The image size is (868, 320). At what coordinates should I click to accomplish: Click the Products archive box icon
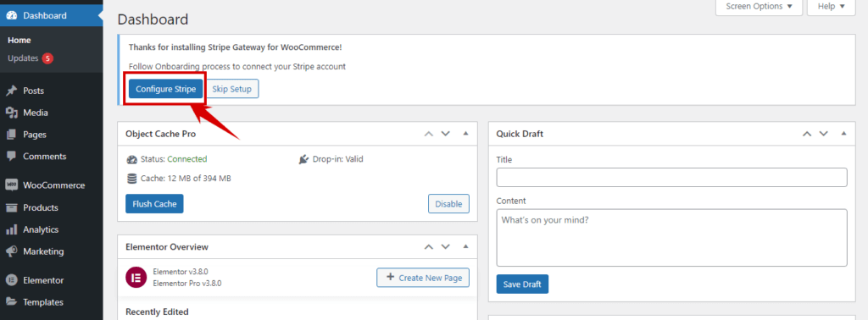click(x=11, y=207)
